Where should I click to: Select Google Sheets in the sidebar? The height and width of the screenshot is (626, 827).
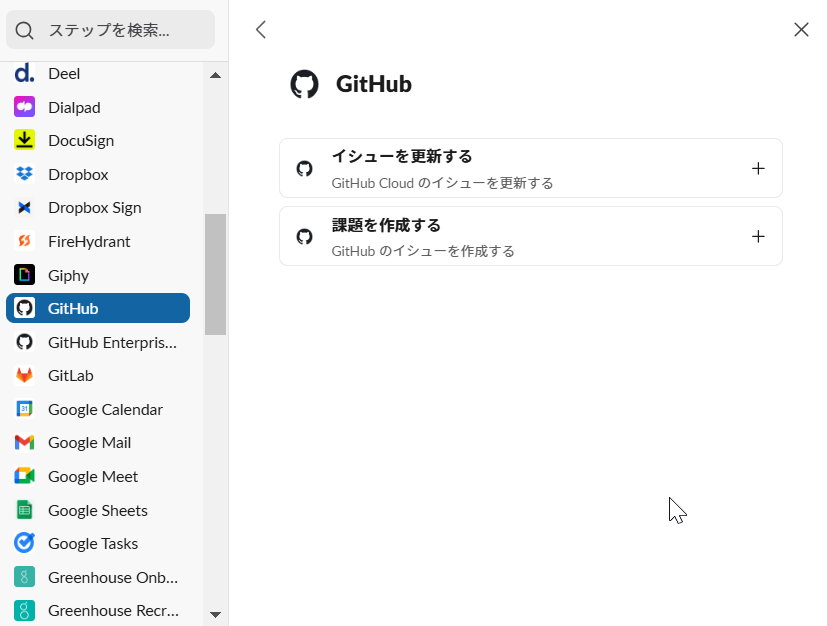98,510
